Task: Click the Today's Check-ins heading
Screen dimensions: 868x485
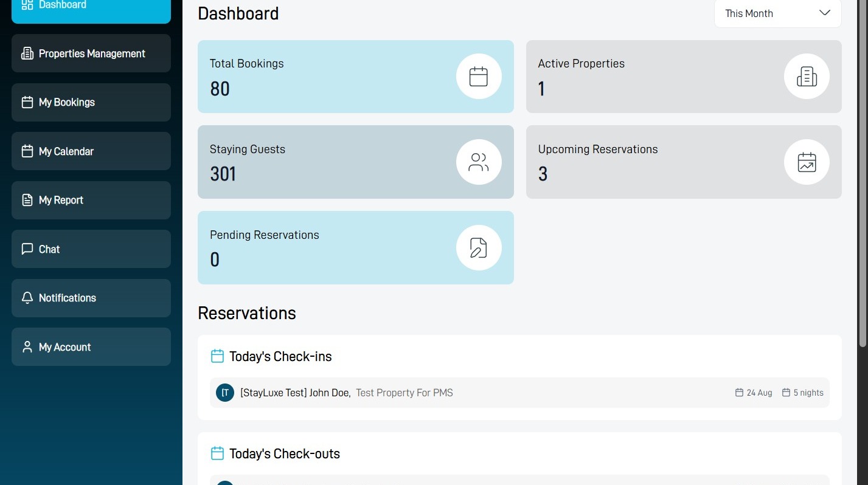Action: (x=280, y=357)
